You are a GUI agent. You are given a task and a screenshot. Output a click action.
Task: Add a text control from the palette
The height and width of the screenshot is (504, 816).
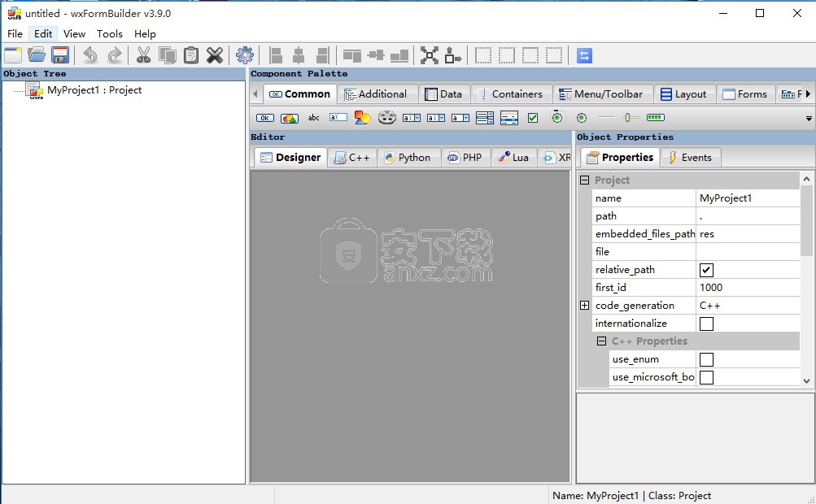click(338, 118)
